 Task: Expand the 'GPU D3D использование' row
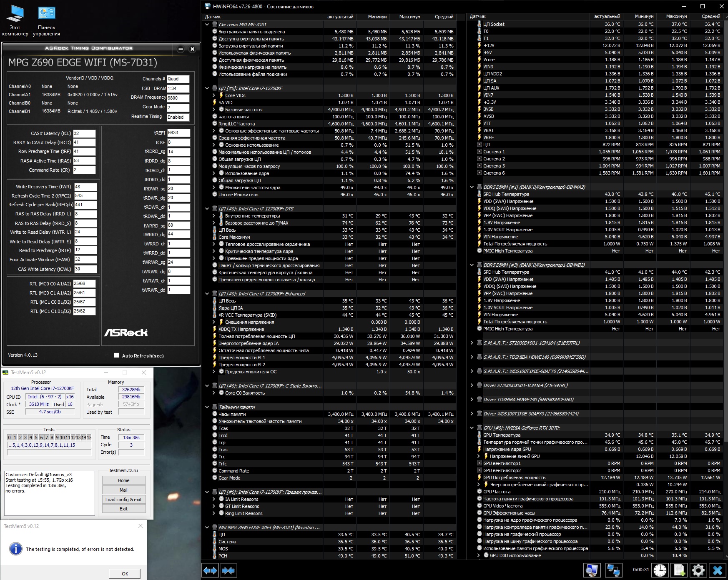479,555
